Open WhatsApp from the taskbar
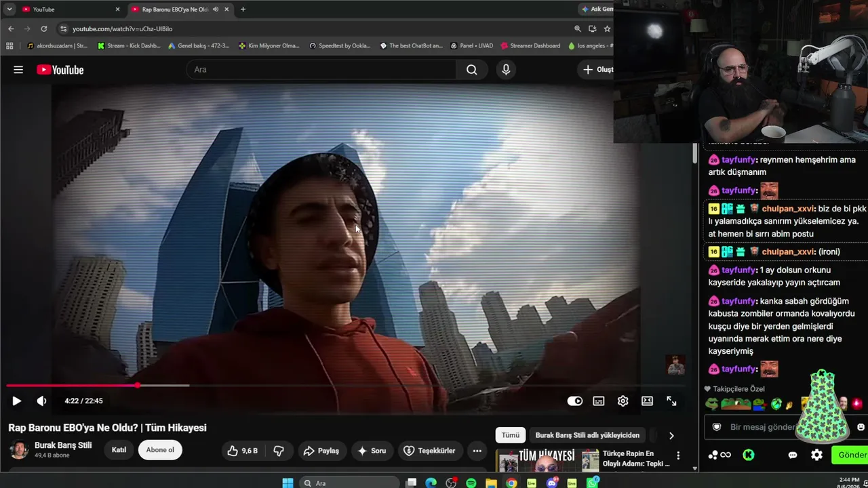 click(x=593, y=483)
